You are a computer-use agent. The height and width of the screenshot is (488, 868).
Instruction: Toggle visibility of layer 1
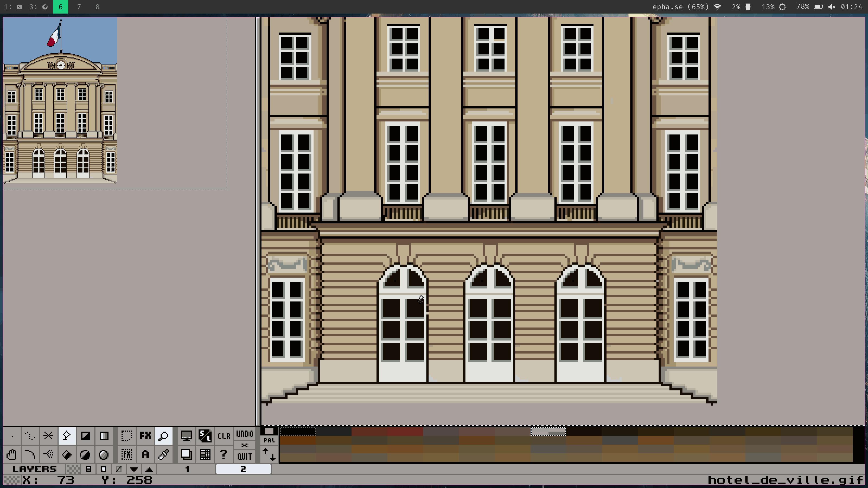(x=187, y=469)
